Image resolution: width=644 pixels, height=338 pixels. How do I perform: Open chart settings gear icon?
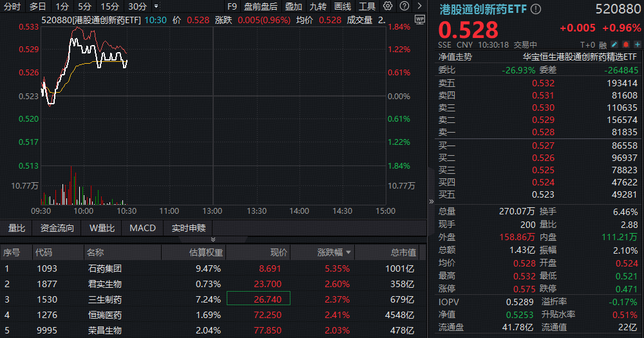[388, 6]
